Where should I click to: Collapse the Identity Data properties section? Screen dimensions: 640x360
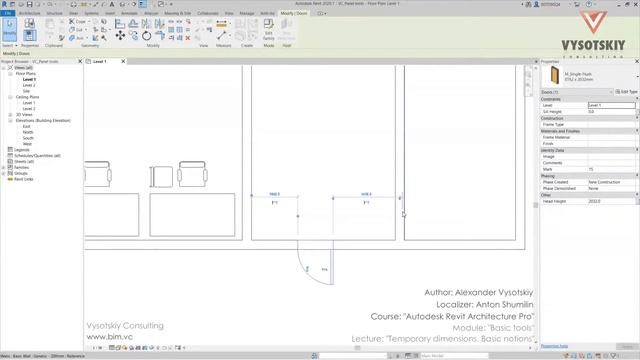pos(637,150)
